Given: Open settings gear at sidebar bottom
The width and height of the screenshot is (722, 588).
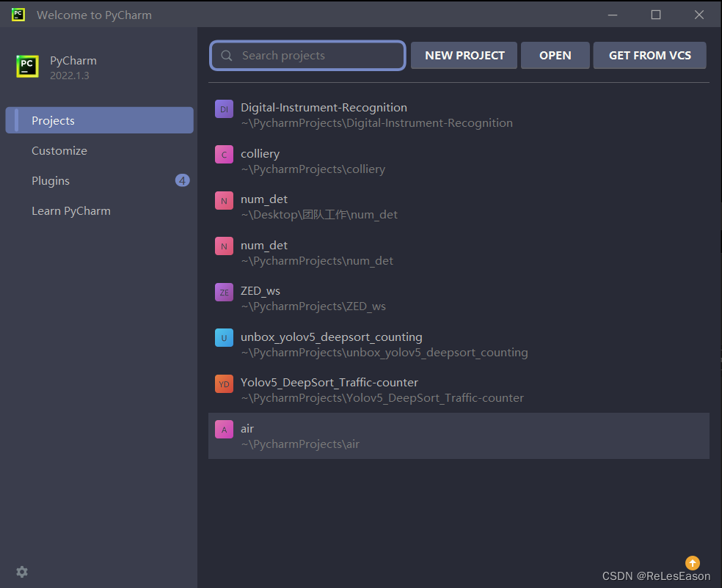Looking at the screenshot, I should click(x=22, y=572).
